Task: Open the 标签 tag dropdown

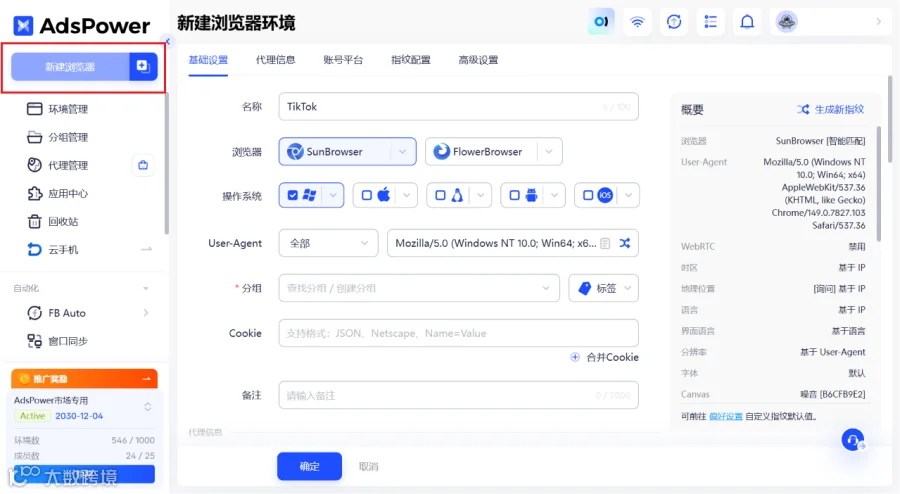Action: 604,288
